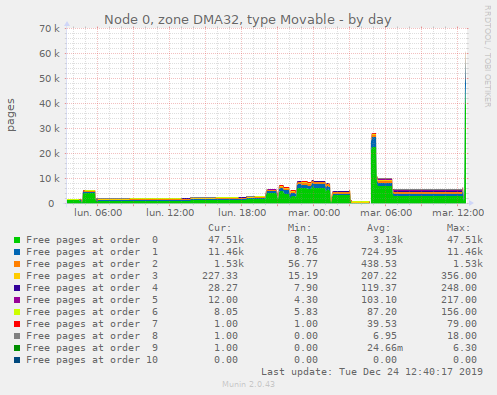This screenshot has height=395, width=497.
Task: Click the tall spike at graph's right edge
Action: click(465, 127)
